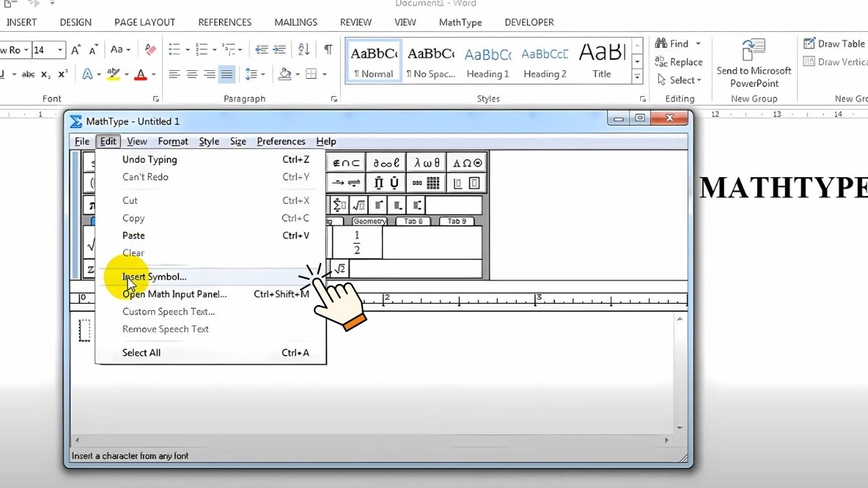Open the lowercase Greek letters palette
868x488 pixels.
coord(426,163)
